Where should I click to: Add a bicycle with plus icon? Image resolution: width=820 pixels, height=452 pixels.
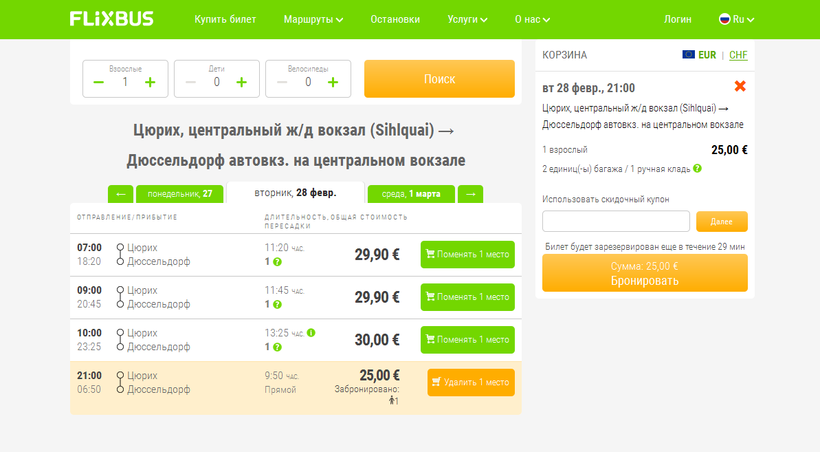pyautogui.click(x=333, y=82)
